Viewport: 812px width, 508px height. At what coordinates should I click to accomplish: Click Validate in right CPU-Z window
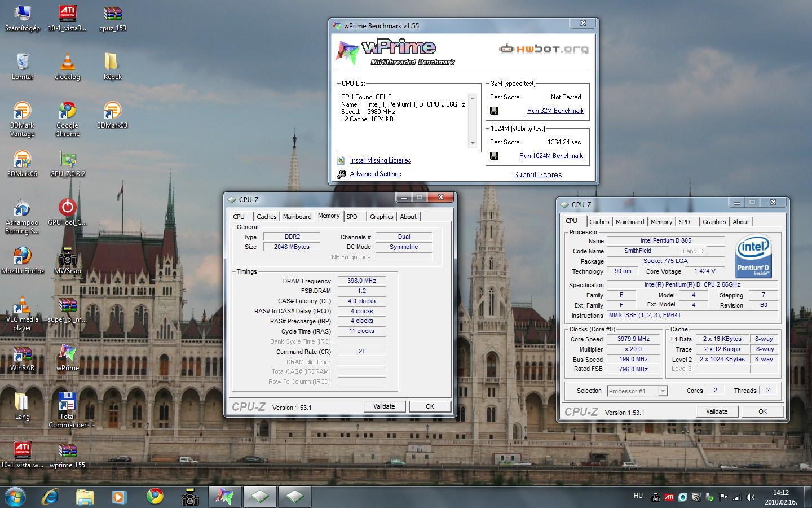point(717,411)
